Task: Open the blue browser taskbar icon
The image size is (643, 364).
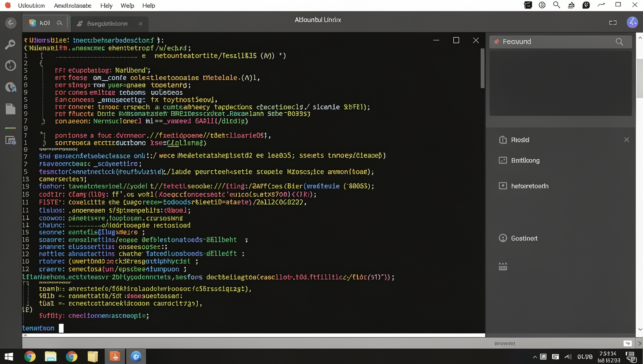Action: 136,356
